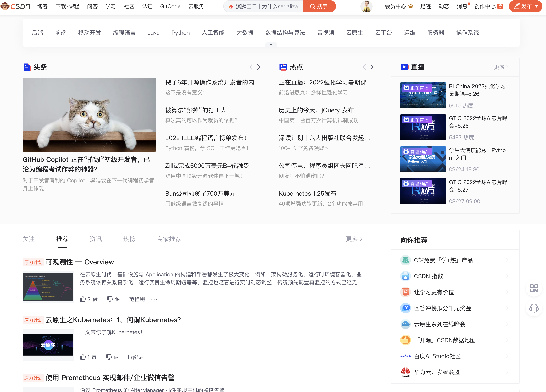This screenshot has width=546, height=392.
Task: Click the 直播 section icon
Action: (x=404, y=67)
